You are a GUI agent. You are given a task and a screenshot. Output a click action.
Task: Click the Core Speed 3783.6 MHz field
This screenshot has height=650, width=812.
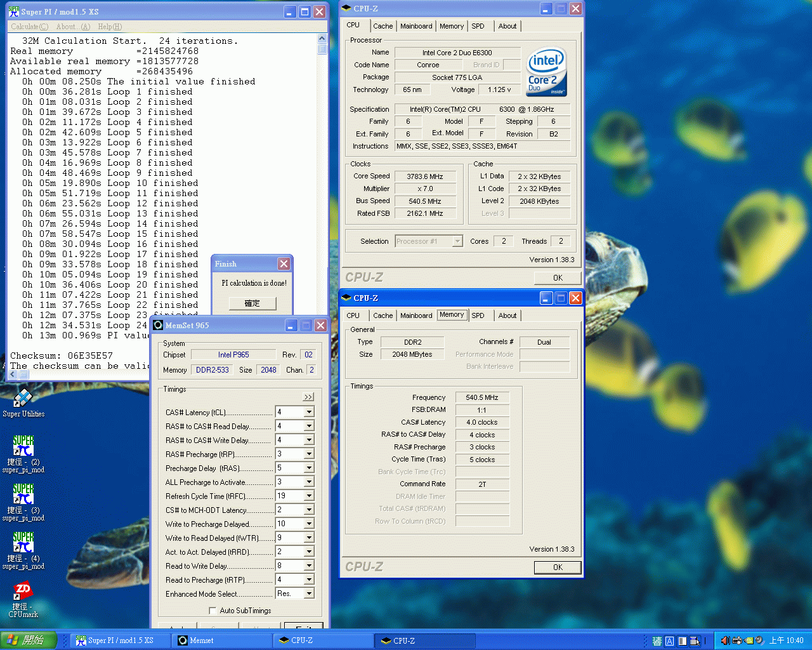click(x=425, y=176)
